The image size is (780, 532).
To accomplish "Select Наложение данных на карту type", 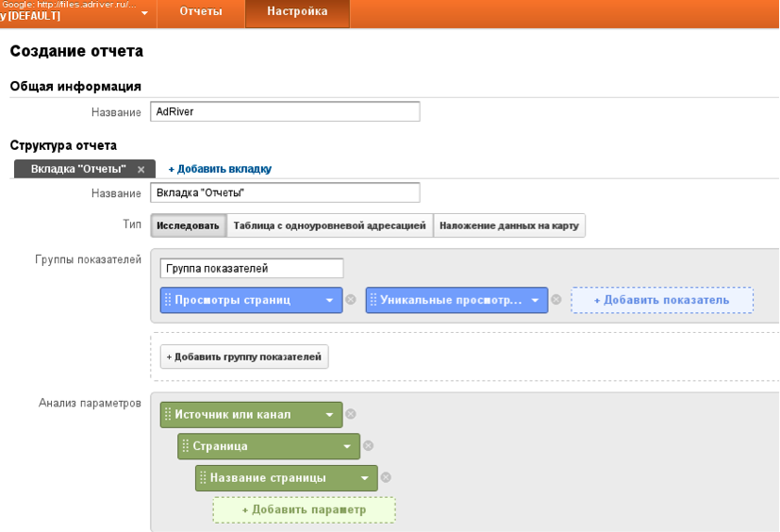I will coord(509,225).
